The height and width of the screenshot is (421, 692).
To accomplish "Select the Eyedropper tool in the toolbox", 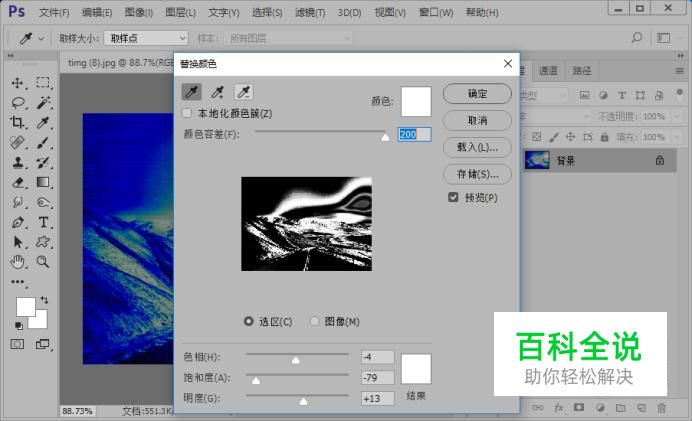I will pos(43,123).
